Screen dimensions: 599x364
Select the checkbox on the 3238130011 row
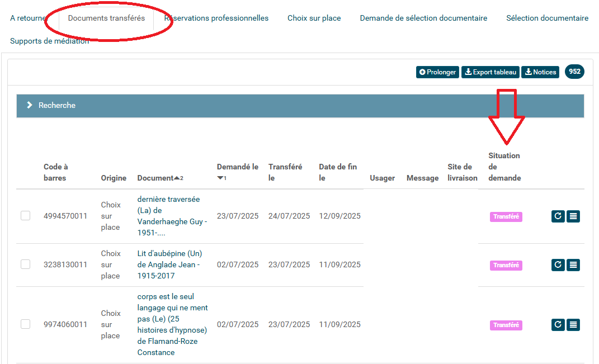25,265
